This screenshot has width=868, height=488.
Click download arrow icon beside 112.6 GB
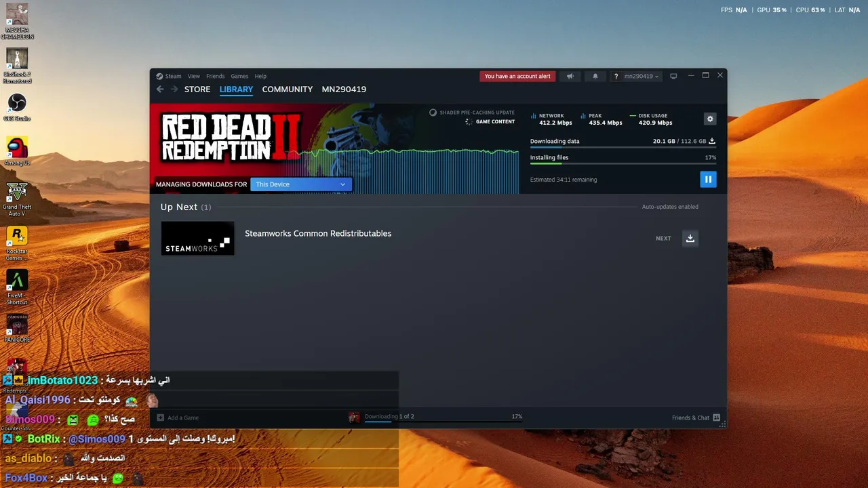coord(711,141)
